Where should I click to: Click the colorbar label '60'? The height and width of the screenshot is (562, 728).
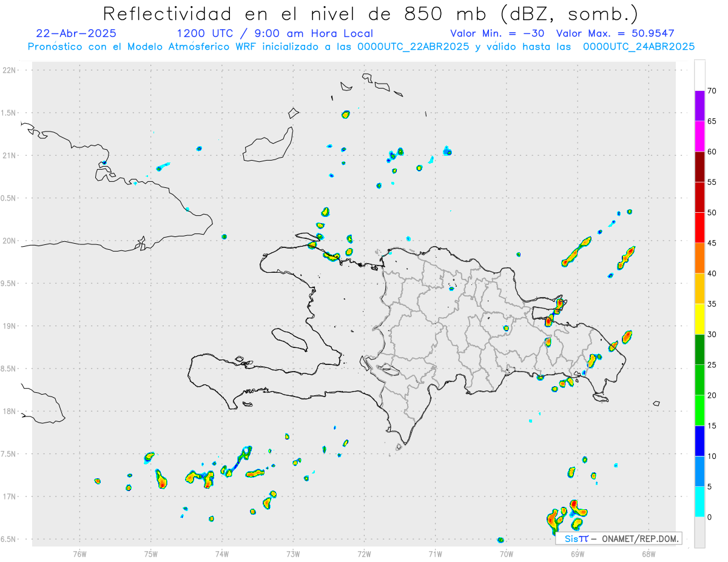(x=712, y=152)
